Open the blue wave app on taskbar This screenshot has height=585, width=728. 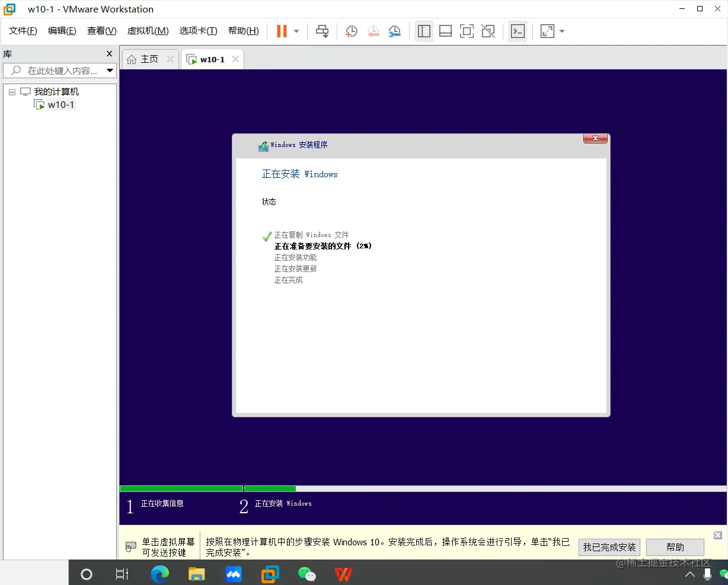click(234, 574)
